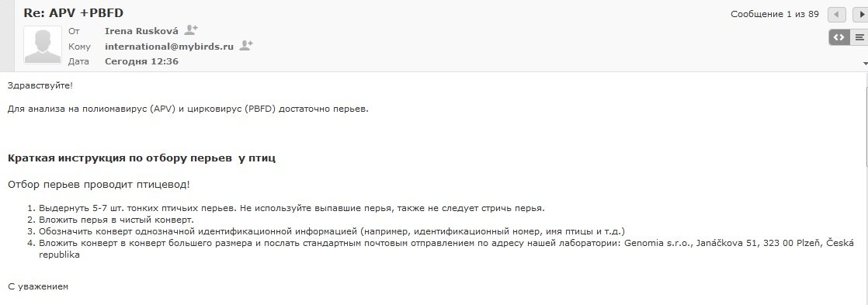The height and width of the screenshot is (305, 868).
Task: Expand message headers with small triangle
Action: (x=865, y=64)
